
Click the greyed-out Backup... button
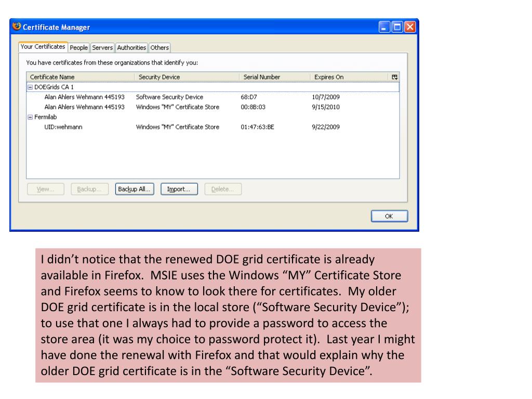pyautogui.click(x=89, y=189)
